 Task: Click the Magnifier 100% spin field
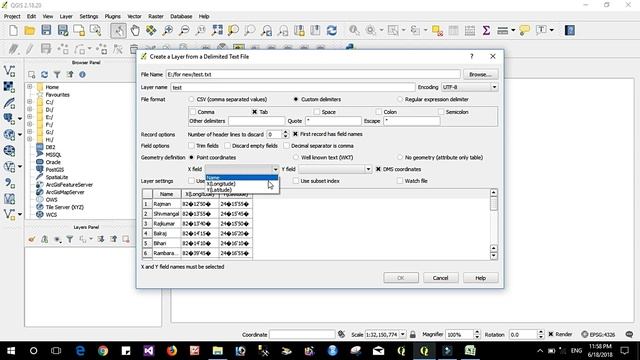[x=459, y=334]
